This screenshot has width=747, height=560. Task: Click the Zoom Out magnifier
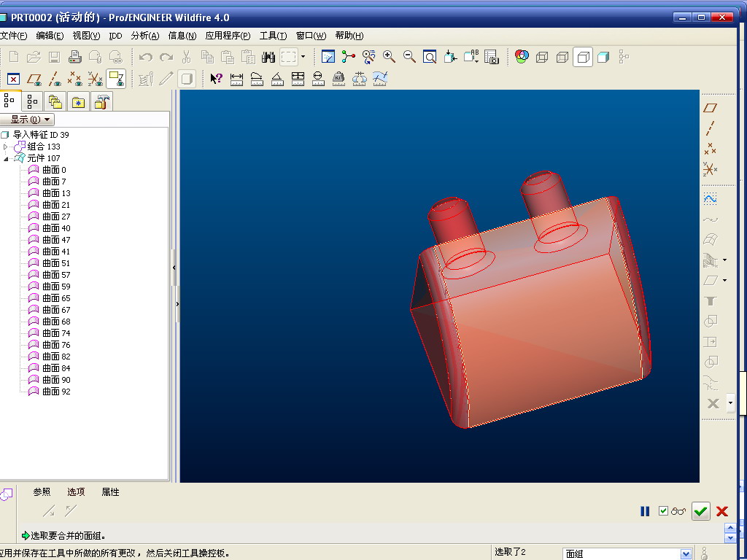click(409, 57)
